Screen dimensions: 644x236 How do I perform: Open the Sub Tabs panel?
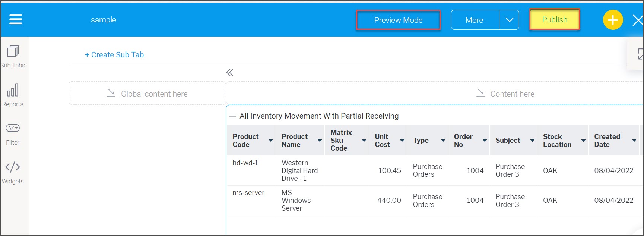13,57
